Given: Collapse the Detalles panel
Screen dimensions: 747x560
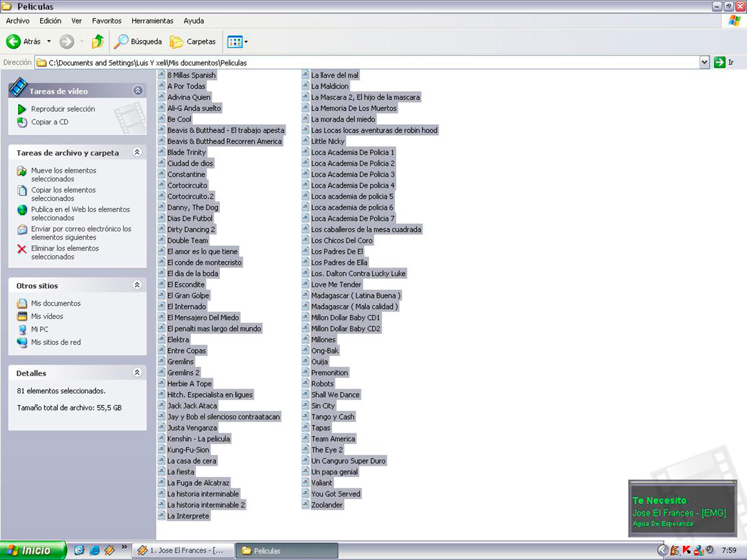Looking at the screenshot, I should [x=137, y=373].
